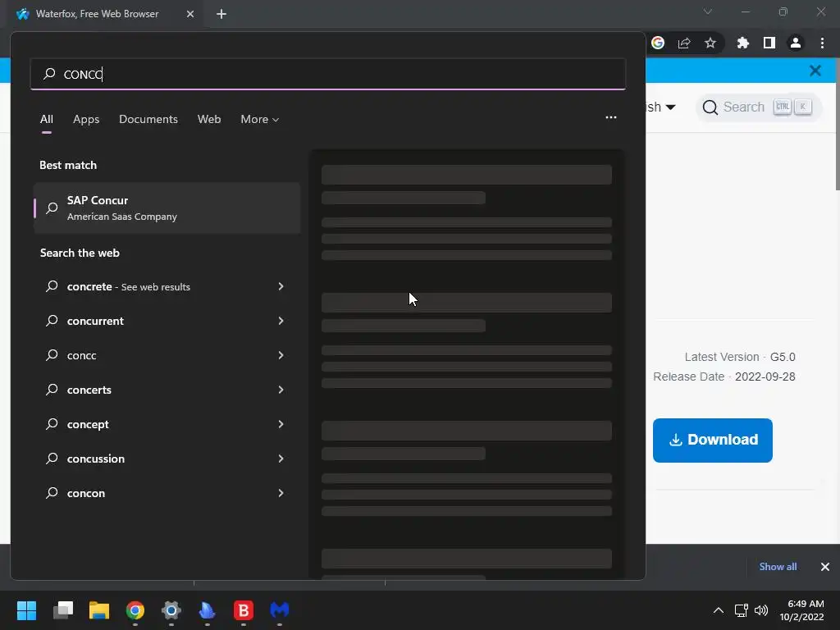Open Malwarebytes from the taskbar
The width and height of the screenshot is (840, 630).
[279, 610]
